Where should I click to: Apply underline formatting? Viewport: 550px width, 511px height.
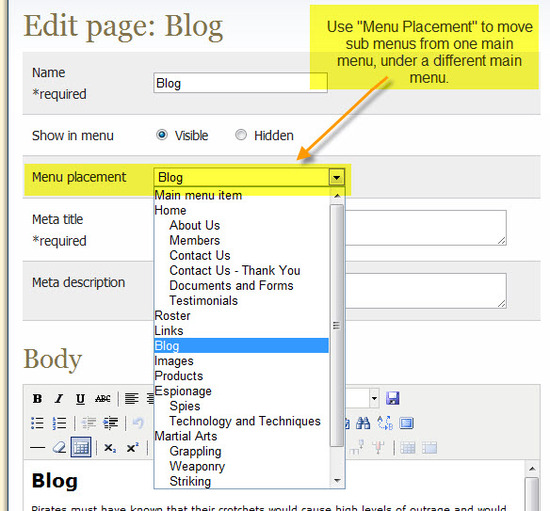(x=80, y=398)
